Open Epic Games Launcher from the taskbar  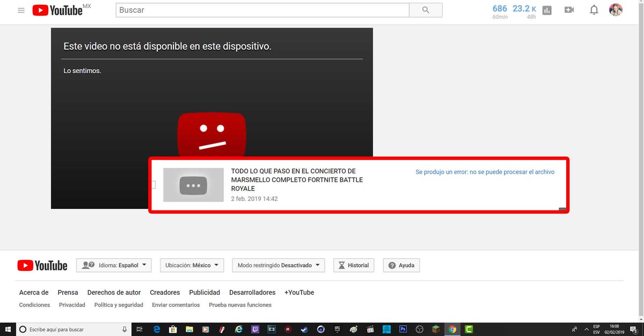point(338,329)
